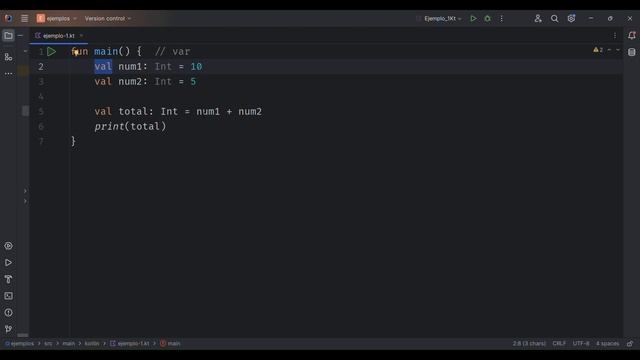This screenshot has height=360, width=640.
Task: Open the Notifications bell
Action: 632,36
